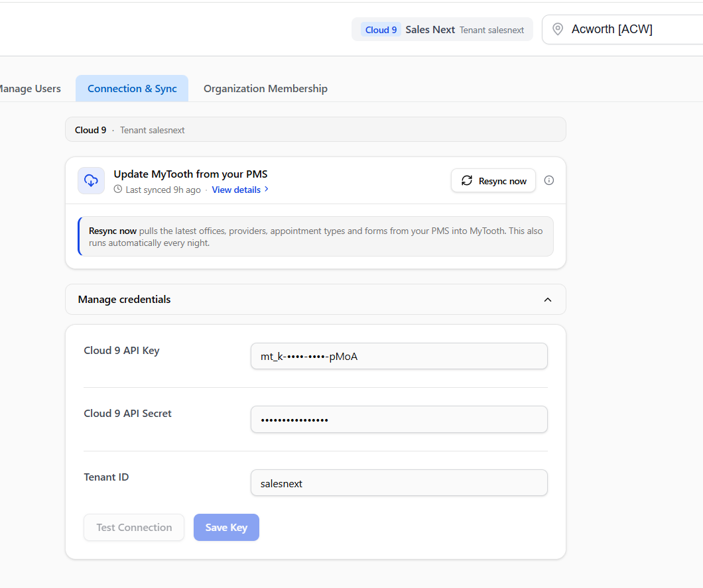The image size is (703, 588).
Task: Open the Organization Membership tab
Action: (x=265, y=88)
